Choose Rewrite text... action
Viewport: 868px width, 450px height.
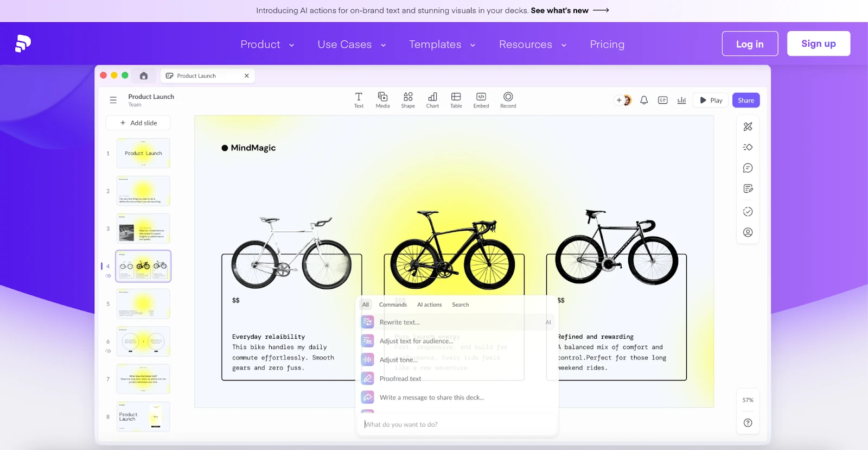(x=457, y=322)
